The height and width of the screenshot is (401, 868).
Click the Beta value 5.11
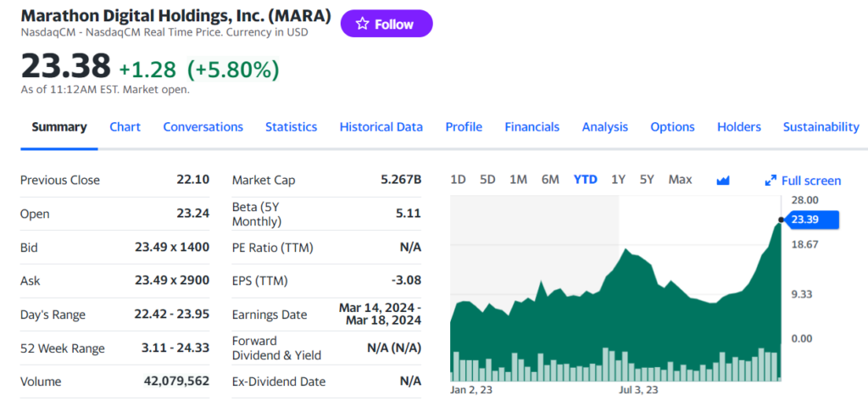pyautogui.click(x=409, y=214)
